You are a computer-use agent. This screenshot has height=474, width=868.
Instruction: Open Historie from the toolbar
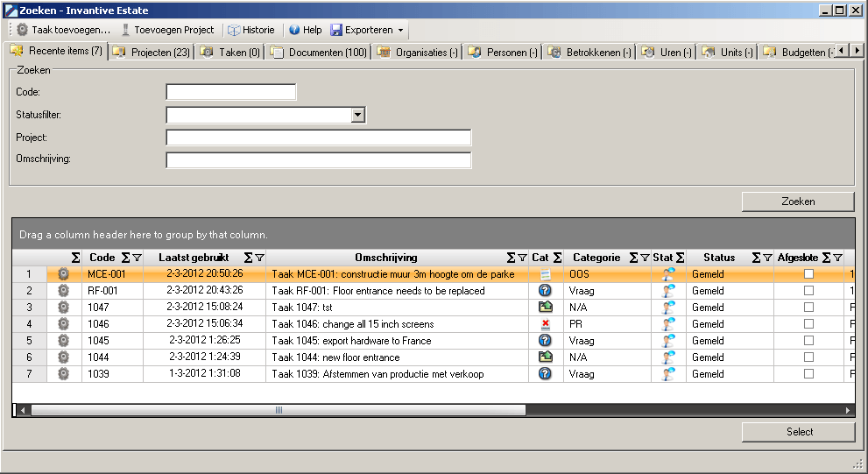tap(251, 30)
